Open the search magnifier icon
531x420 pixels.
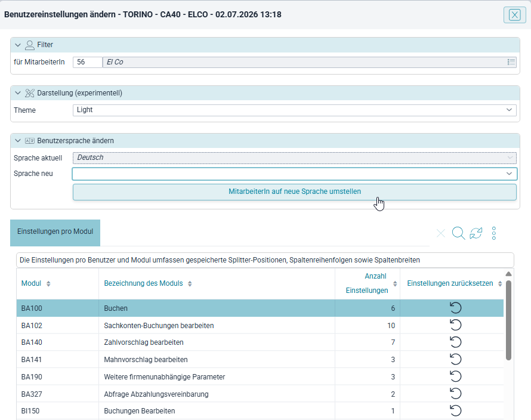(458, 233)
